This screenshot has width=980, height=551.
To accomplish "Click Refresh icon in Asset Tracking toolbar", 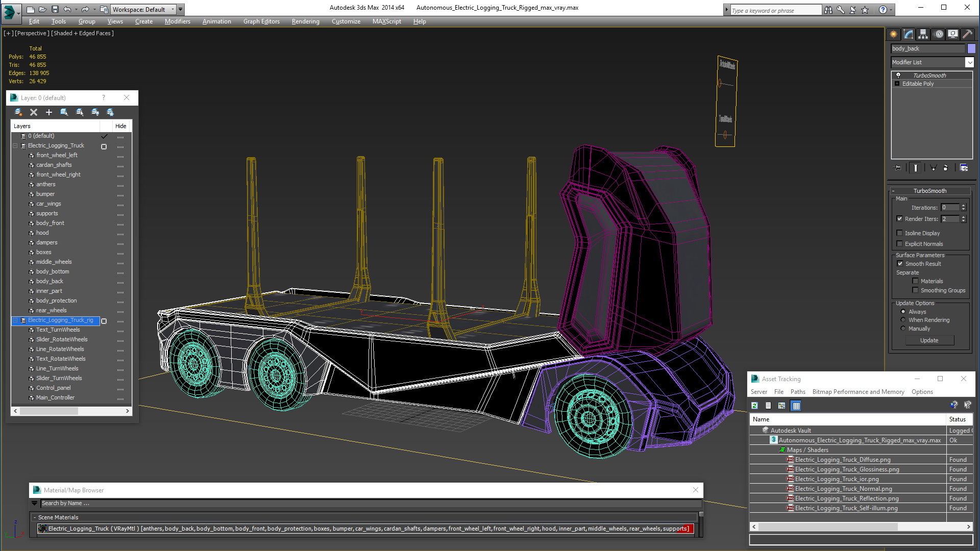I will pos(755,406).
